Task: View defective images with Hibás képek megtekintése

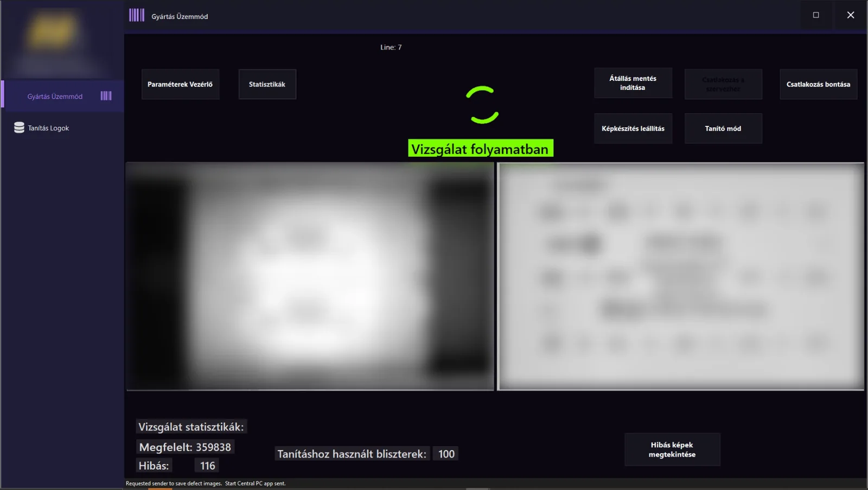Action: (672, 449)
